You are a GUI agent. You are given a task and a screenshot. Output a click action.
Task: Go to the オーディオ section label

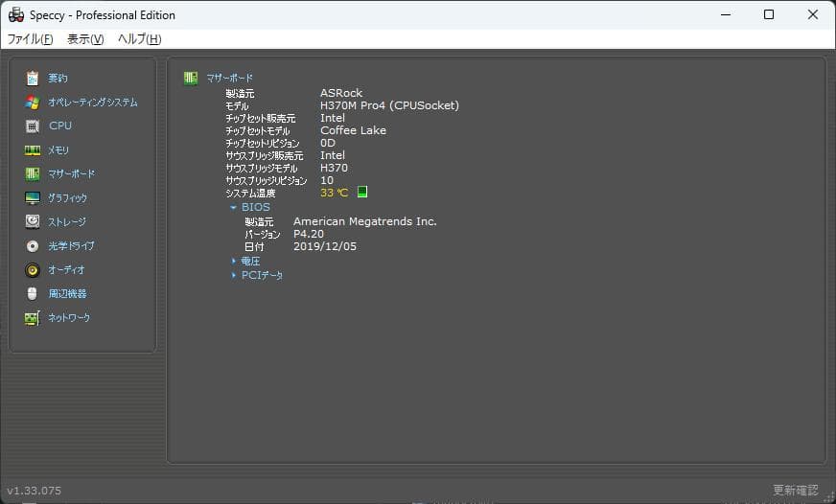66,270
